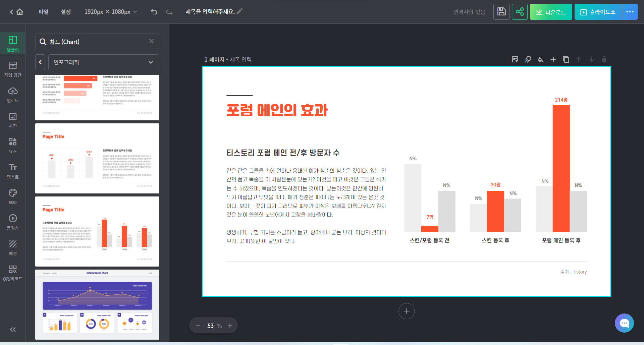Open the 사진 sidebar tab

(x=13, y=120)
